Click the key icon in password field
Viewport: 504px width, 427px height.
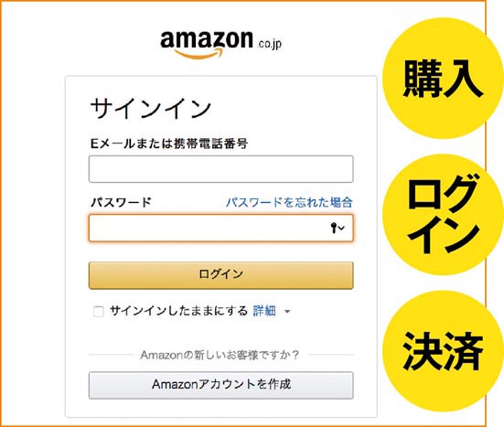334,228
